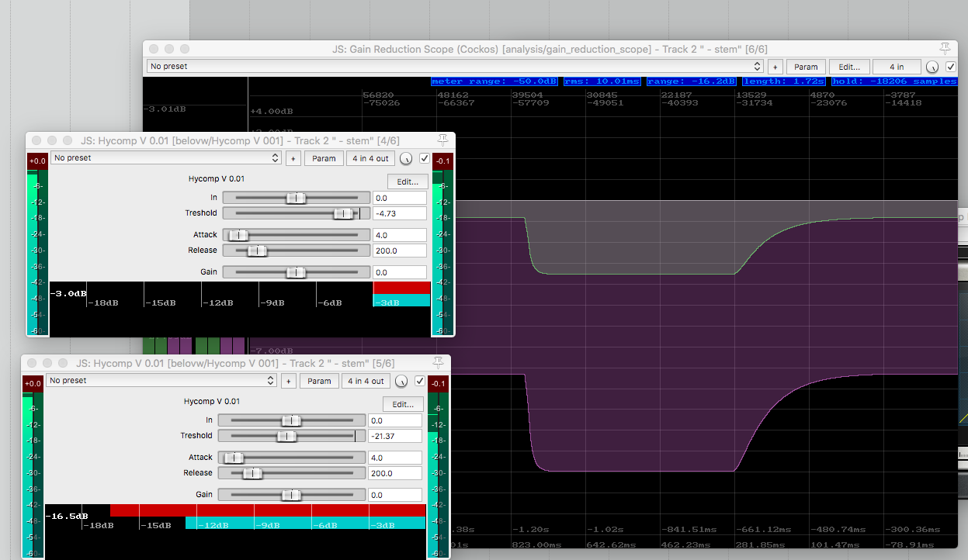This screenshot has height=560, width=968.
Task: Click the plus preset button in Hycomp [5/6]
Action: coord(288,381)
